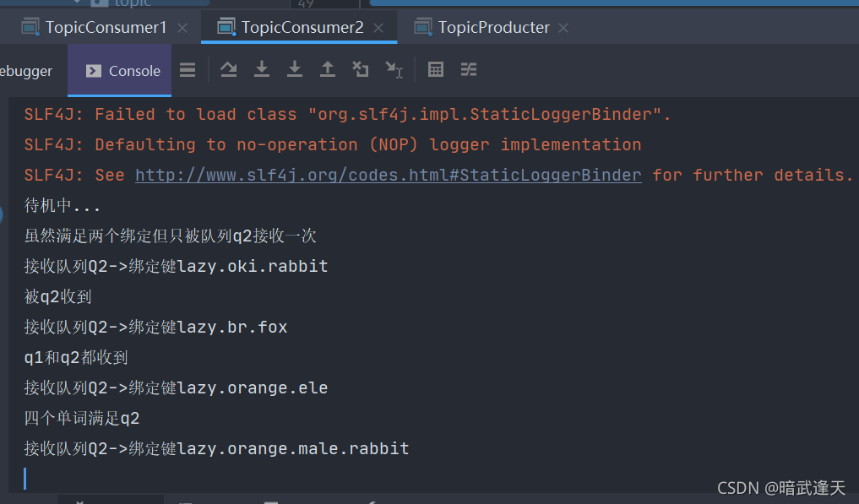The height and width of the screenshot is (504, 859).
Task: Click the console layout menu icon
Action: [x=188, y=70]
